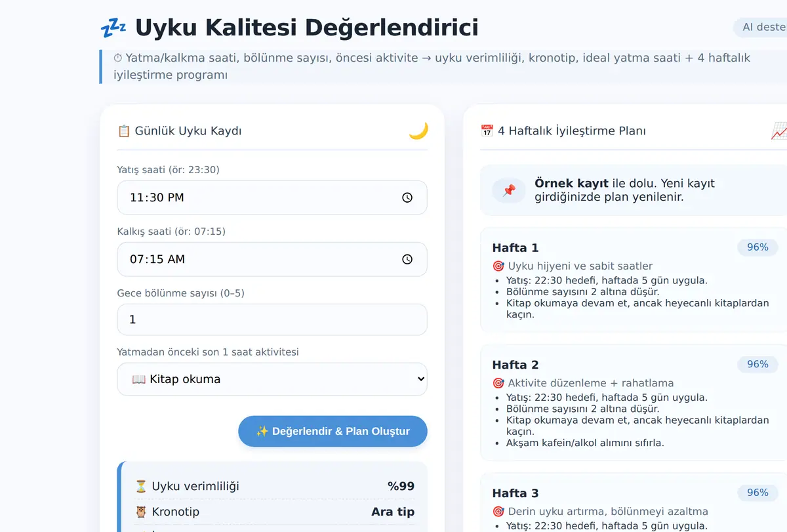Focus the Kalkış saati time field

[x=272, y=259]
